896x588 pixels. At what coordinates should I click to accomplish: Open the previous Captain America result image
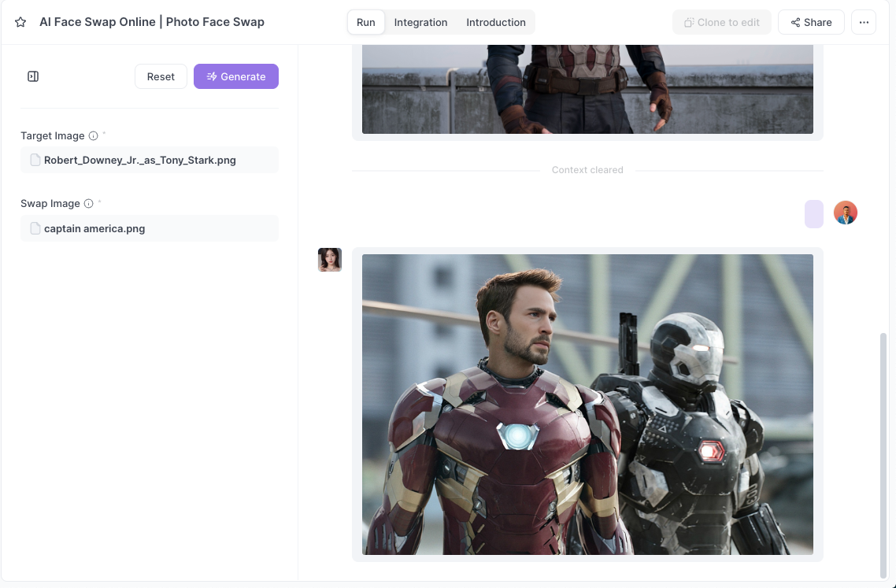pyautogui.click(x=587, y=89)
